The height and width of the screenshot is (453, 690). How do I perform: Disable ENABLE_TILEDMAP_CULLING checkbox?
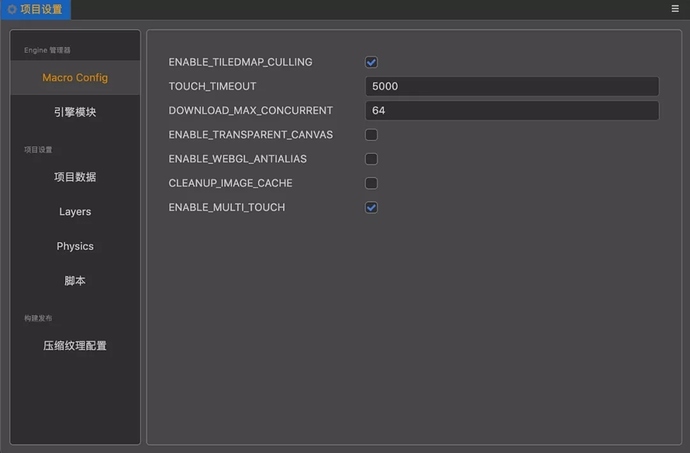click(x=371, y=62)
